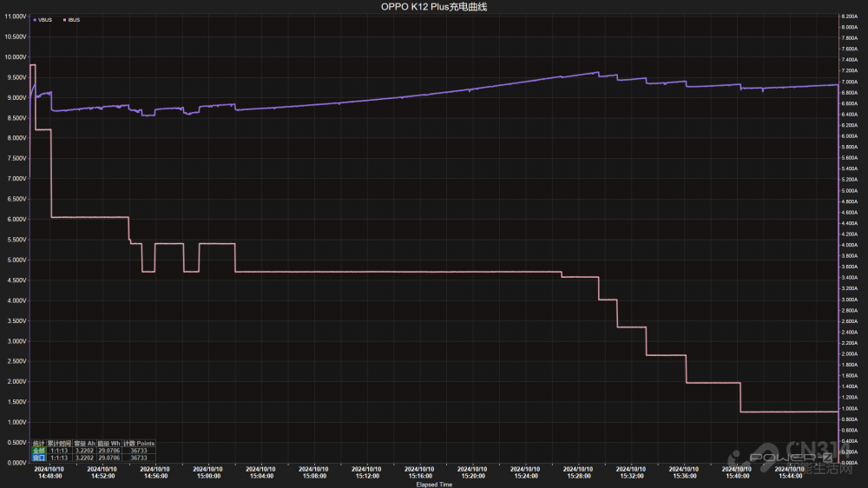Click the 4.500V voltage axis label

(16, 280)
